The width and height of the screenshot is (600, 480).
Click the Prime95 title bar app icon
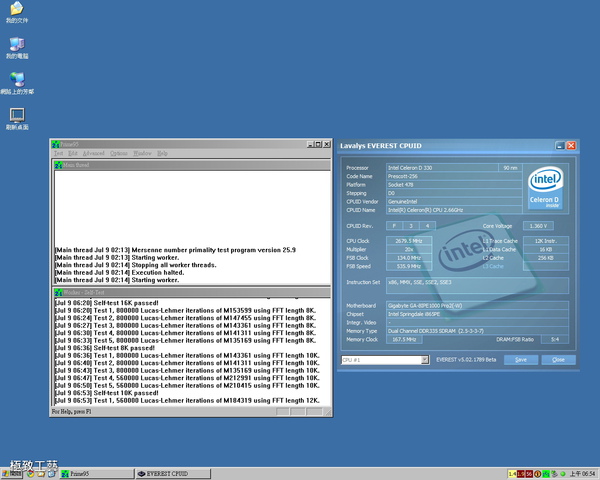pyautogui.click(x=56, y=144)
